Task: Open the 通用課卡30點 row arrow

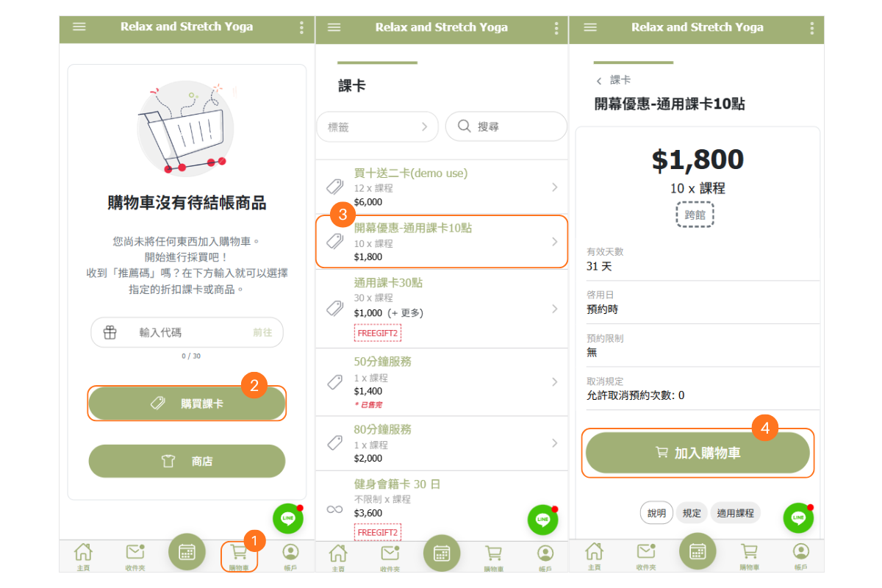Action: coord(554,309)
